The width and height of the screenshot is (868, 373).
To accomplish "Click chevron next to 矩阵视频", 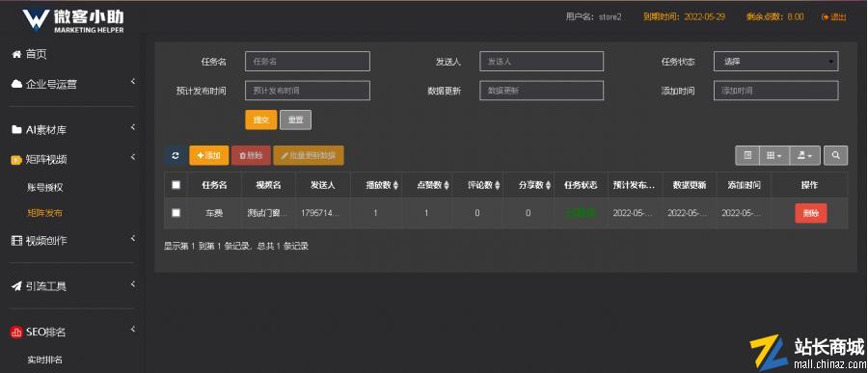I will [133, 157].
